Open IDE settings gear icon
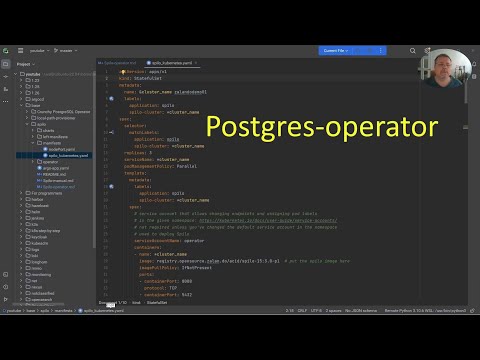 (427, 51)
